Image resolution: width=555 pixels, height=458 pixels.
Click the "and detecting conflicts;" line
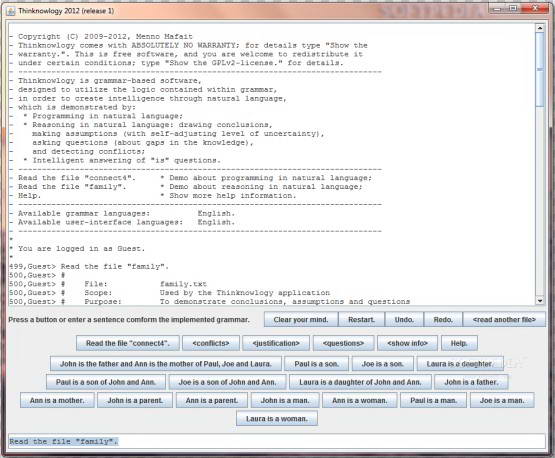88,151
